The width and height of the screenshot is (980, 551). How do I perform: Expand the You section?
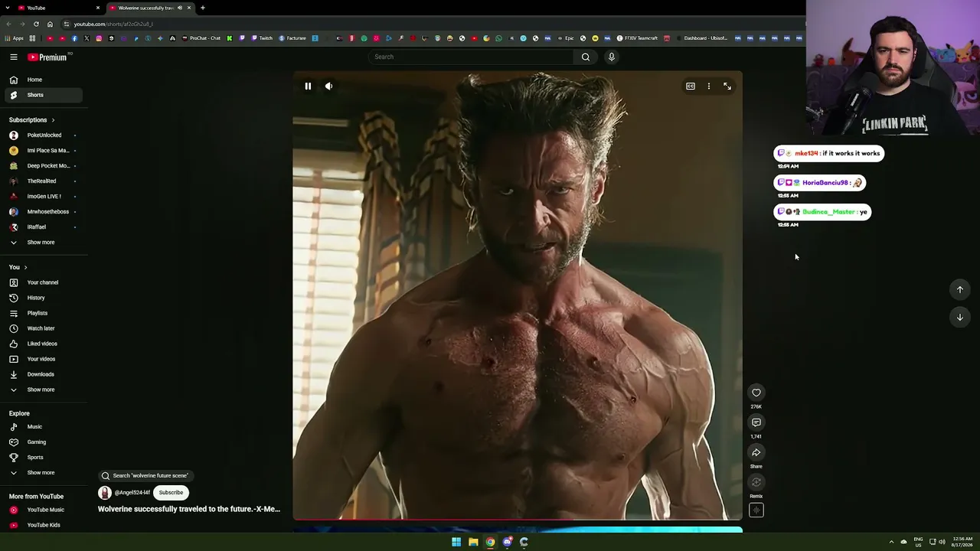pos(18,267)
